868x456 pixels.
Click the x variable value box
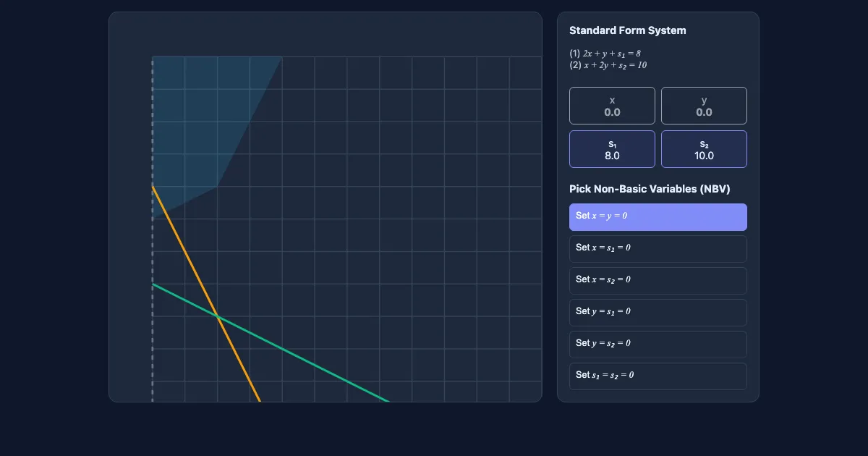tap(612, 106)
